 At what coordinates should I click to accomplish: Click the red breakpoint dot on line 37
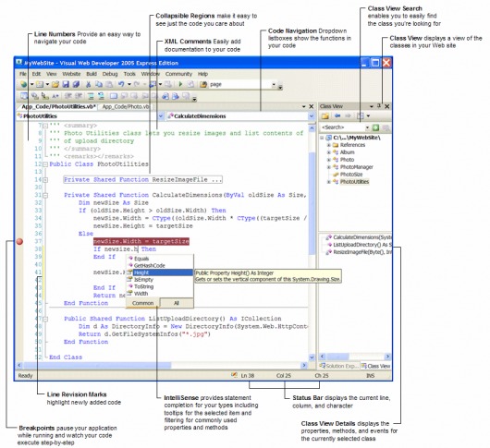click(x=19, y=241)
